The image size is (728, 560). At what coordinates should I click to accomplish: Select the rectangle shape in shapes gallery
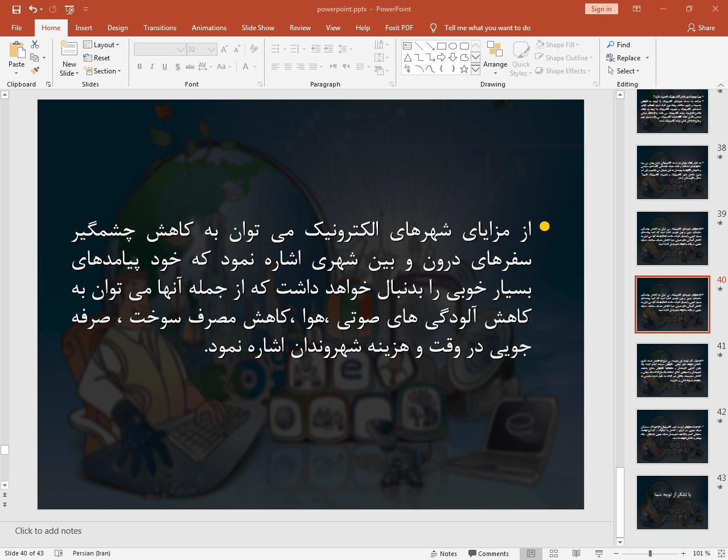click(x=442, y=46)
